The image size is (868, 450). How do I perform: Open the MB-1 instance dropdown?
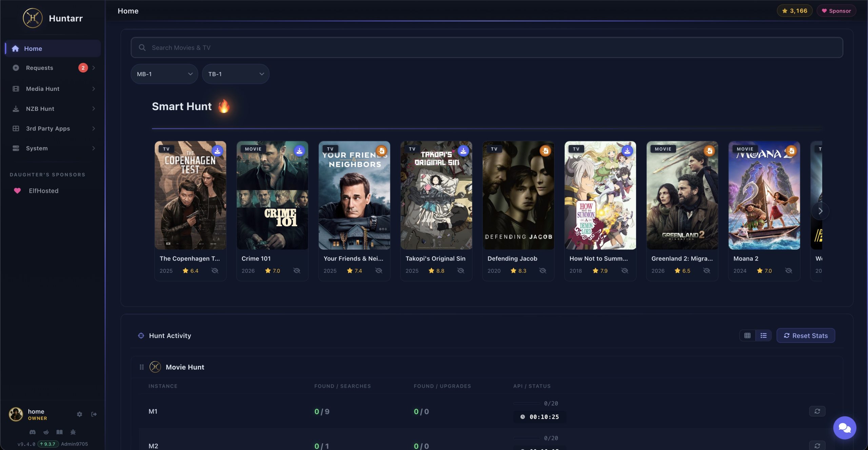click(x=164, y=74)
